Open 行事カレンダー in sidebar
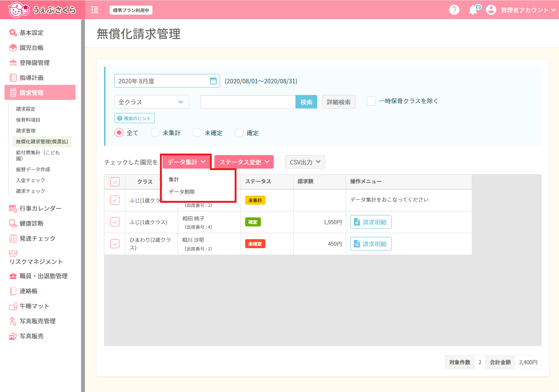559x392 pixels. click(40, 208)
